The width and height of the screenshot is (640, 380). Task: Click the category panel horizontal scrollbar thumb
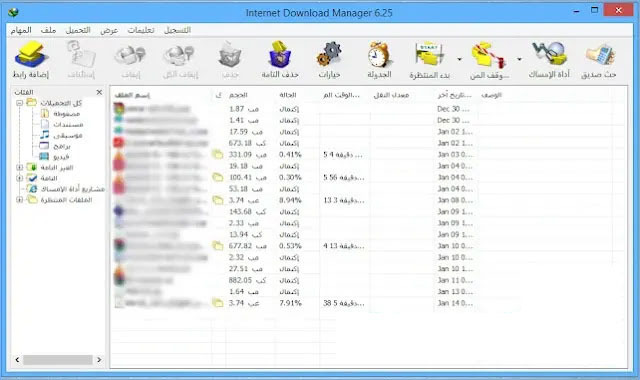coord(58,360)
